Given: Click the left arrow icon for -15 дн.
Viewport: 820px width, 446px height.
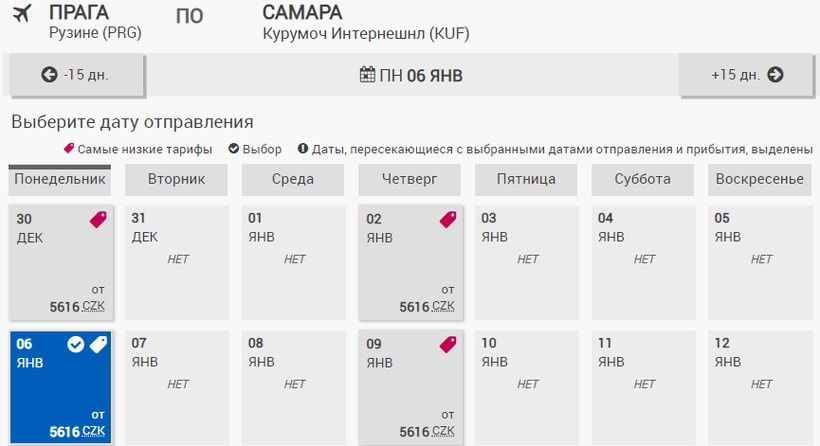Looking at the screenshot, I should coord(48,75).
